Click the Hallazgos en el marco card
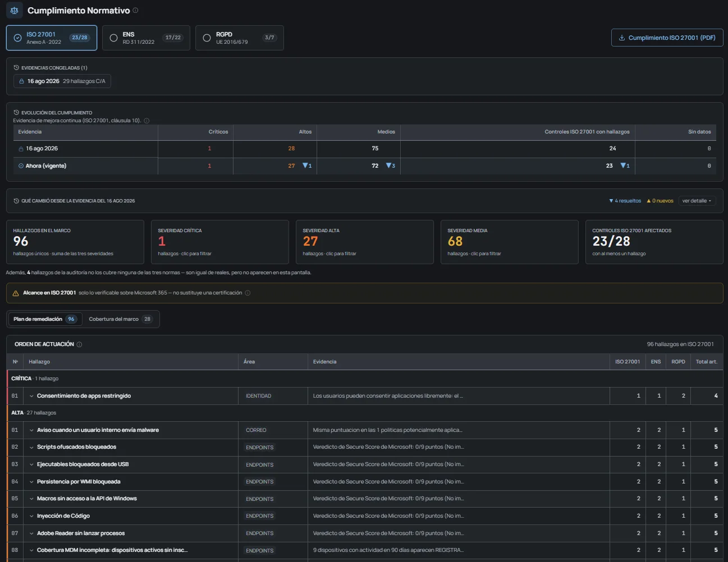 point(75,242)
